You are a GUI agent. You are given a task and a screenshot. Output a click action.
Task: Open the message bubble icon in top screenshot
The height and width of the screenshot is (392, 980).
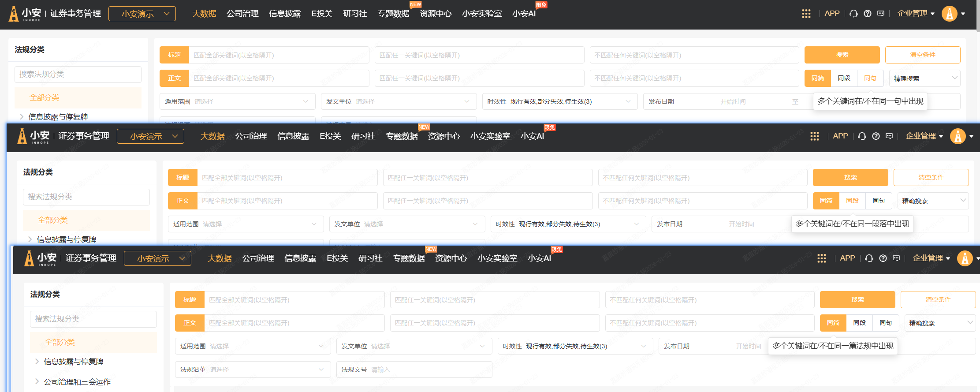click(x=881, y=14)
